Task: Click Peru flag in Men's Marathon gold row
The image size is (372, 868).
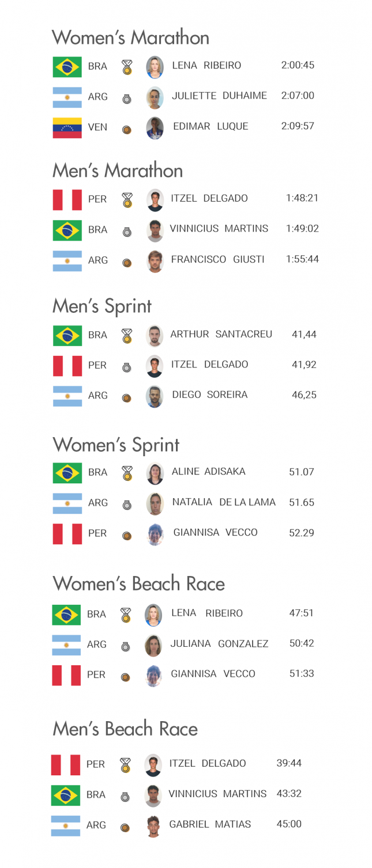Action: pyautogui.click(x=67, y=200)
